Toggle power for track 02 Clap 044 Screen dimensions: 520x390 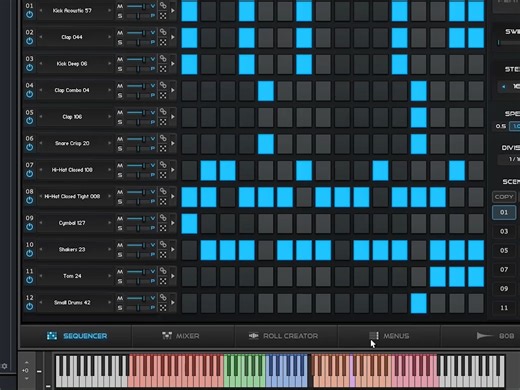pyautogui.click(x=29, y=41)
